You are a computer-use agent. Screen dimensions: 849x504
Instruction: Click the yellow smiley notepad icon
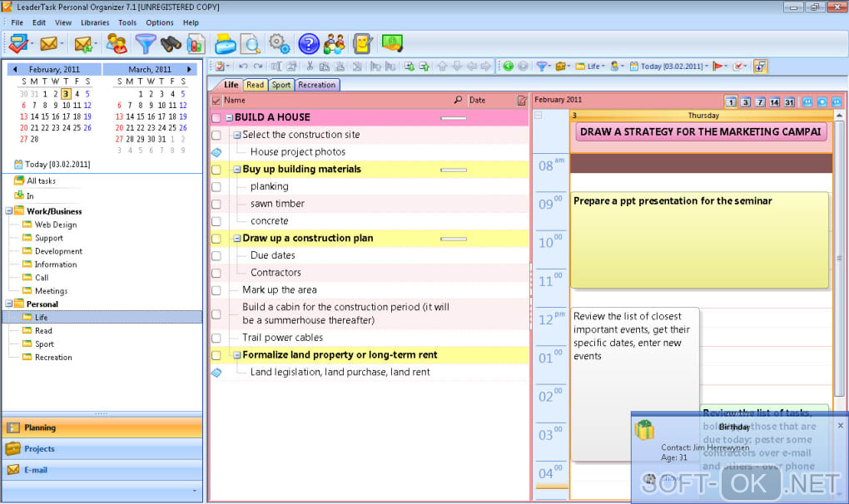pos(362,44)
